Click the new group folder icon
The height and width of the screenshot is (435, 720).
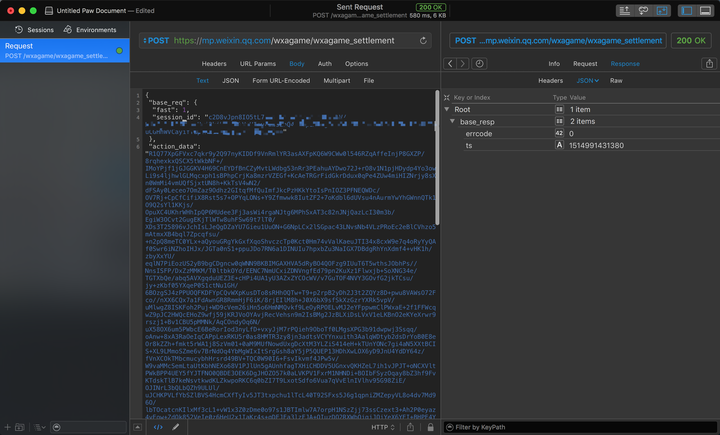tap(20, 427)
